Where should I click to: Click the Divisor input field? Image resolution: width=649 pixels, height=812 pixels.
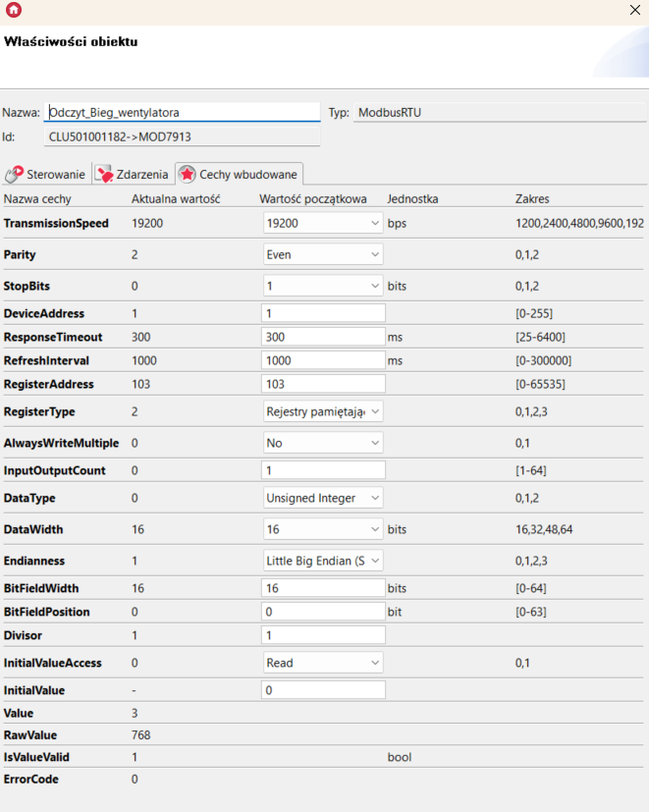[322, 635]
